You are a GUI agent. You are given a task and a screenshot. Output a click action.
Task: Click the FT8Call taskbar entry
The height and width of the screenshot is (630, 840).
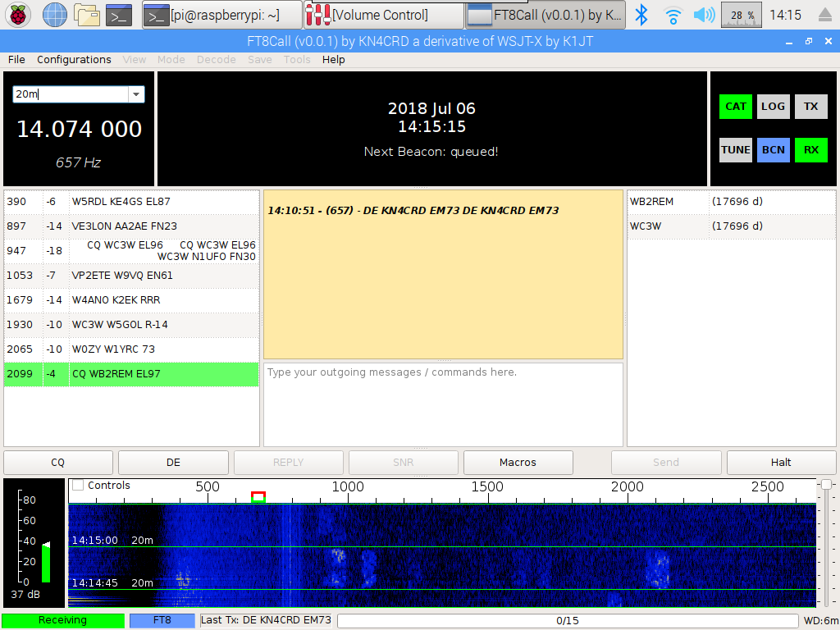[545, 15]
